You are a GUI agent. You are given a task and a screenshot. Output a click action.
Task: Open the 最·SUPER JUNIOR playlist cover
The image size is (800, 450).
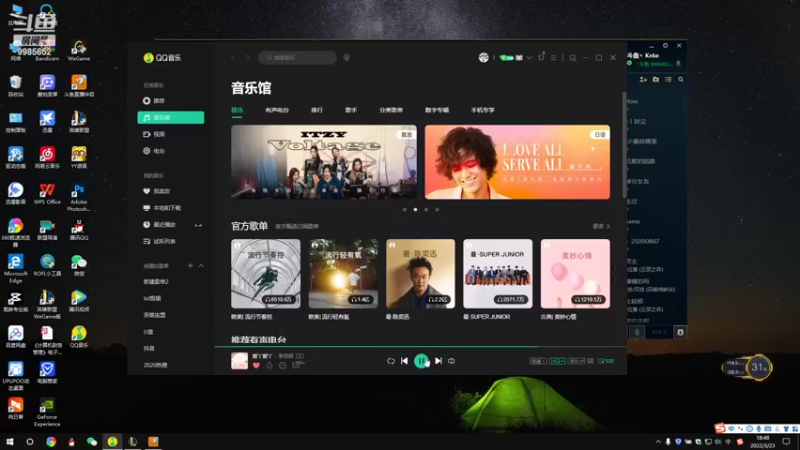[x=498, y=274]
